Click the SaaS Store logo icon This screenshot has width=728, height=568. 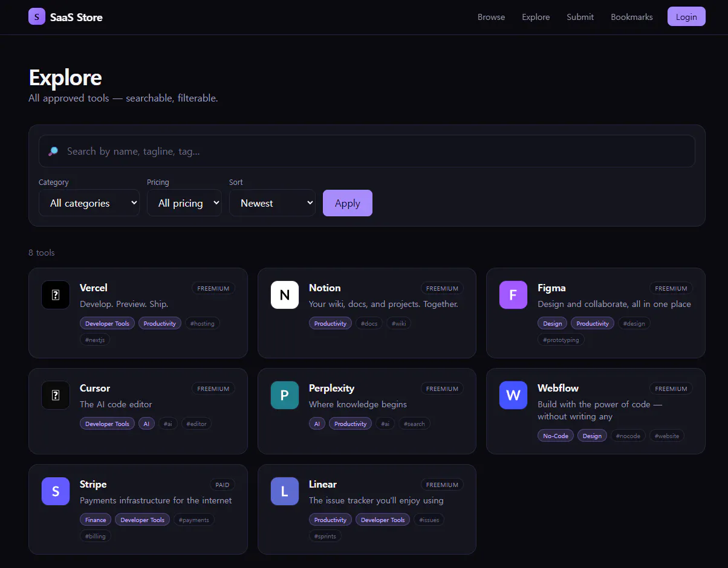coord(37,16)
